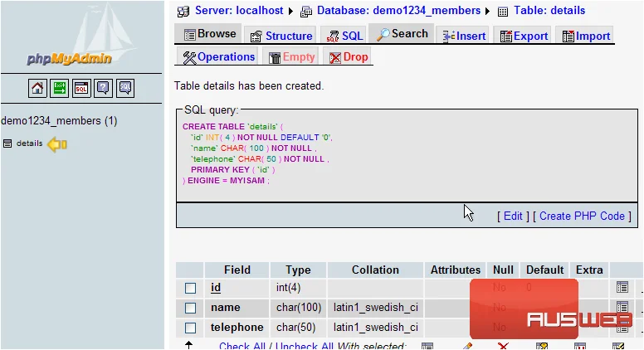The width and height of the screenshot is (644, 350).
Task: Click the Drop table tab
Action: click(x=349, y=57)
